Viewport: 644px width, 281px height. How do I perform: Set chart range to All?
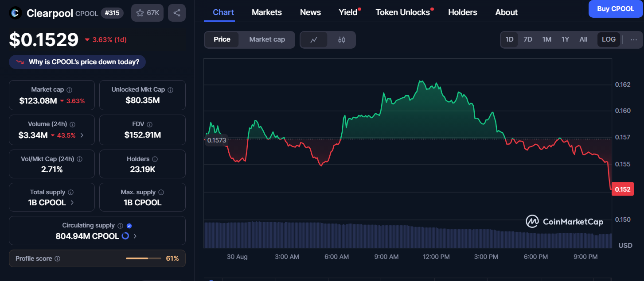coord(583,39)
